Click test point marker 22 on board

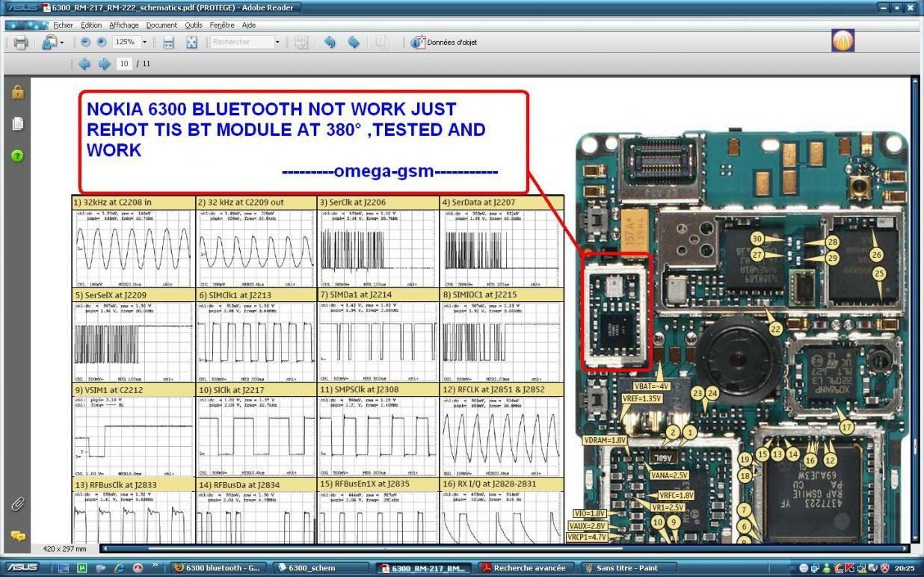point(775,329)
